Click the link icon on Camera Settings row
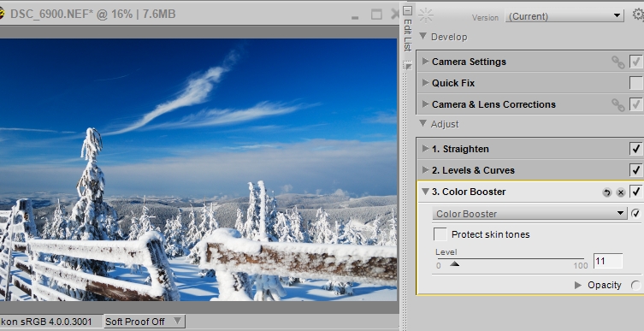Screen dimensions: 644x331 618,62
